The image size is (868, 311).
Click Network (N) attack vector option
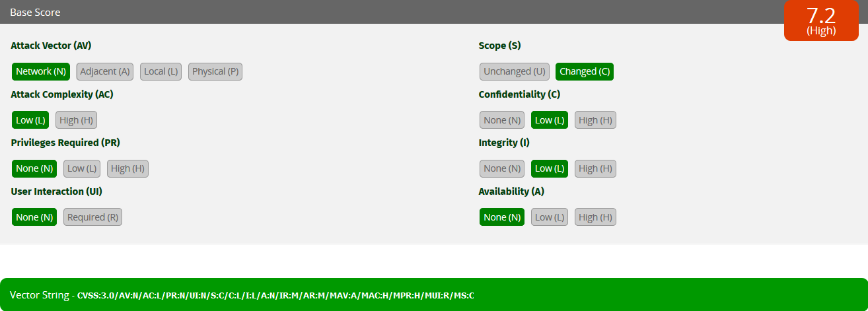pyautogui.click(x=41, y=71)
